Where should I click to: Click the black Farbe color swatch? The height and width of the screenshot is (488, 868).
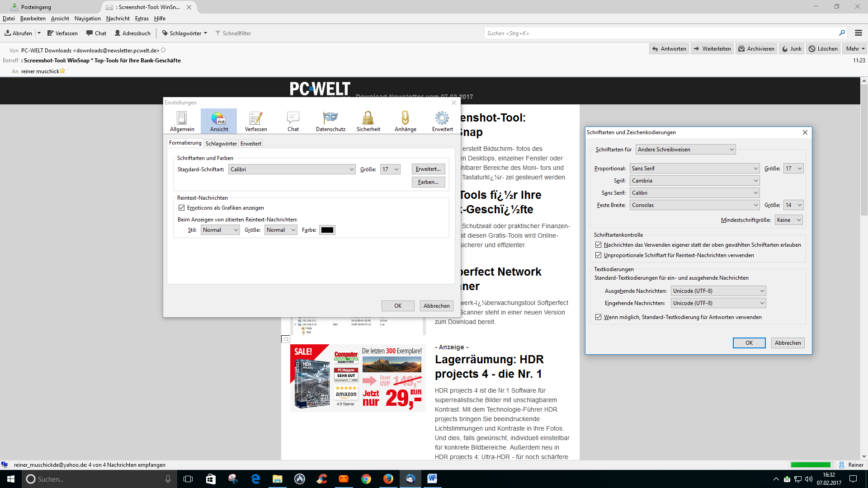coord(327,230)
